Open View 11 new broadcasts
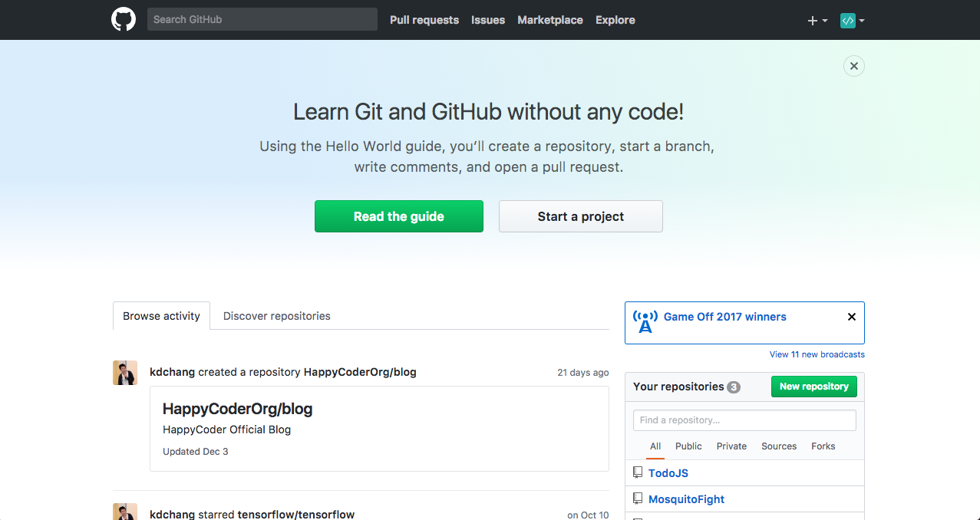 point(817,354)
